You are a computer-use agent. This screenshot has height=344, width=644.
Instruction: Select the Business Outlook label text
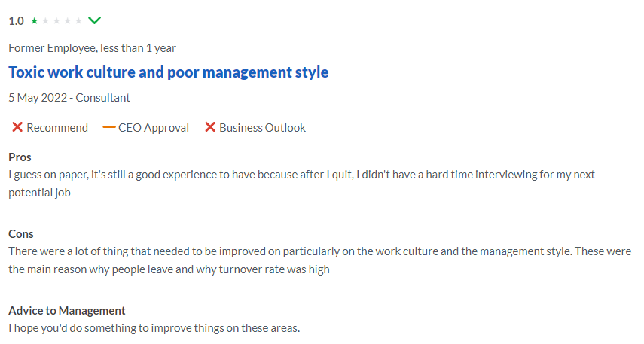[262, 128]
